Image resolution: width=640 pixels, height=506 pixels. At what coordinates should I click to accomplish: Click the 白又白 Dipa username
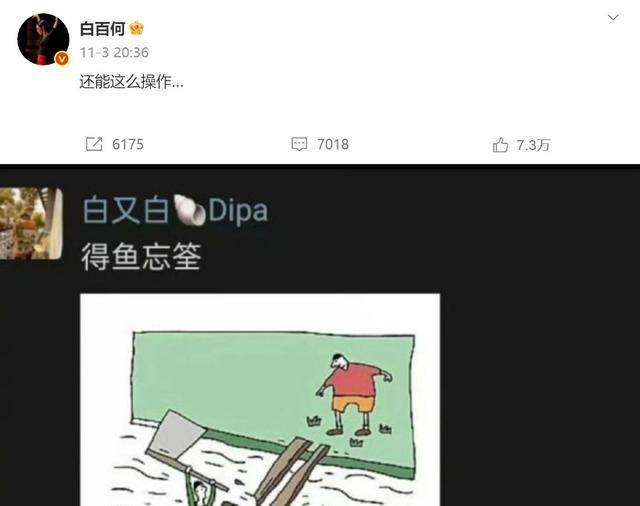(x=175, y=211)
